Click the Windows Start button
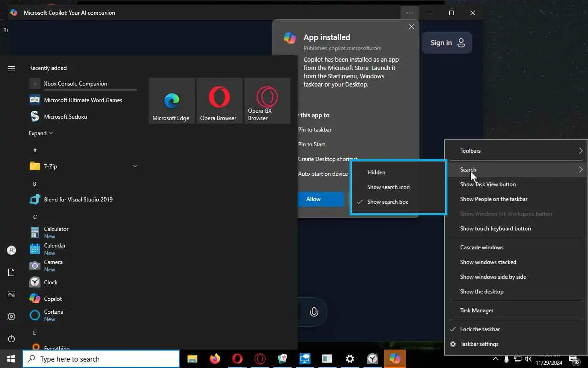This screenshot has height=368, width=588. [11, 359]
